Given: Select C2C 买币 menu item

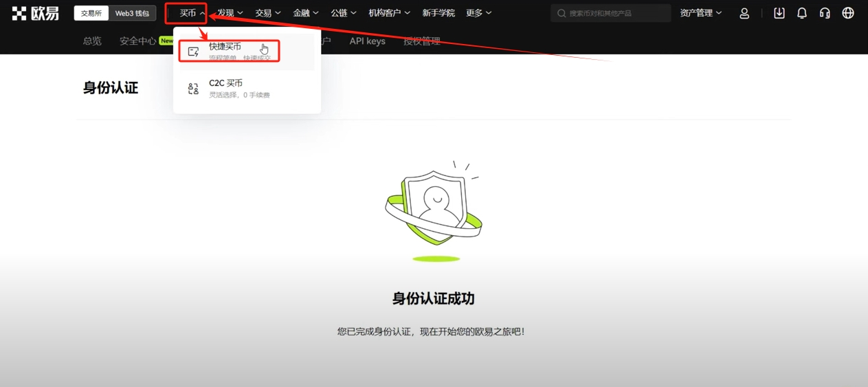Looking at the screenshot, I should point(247,89).
